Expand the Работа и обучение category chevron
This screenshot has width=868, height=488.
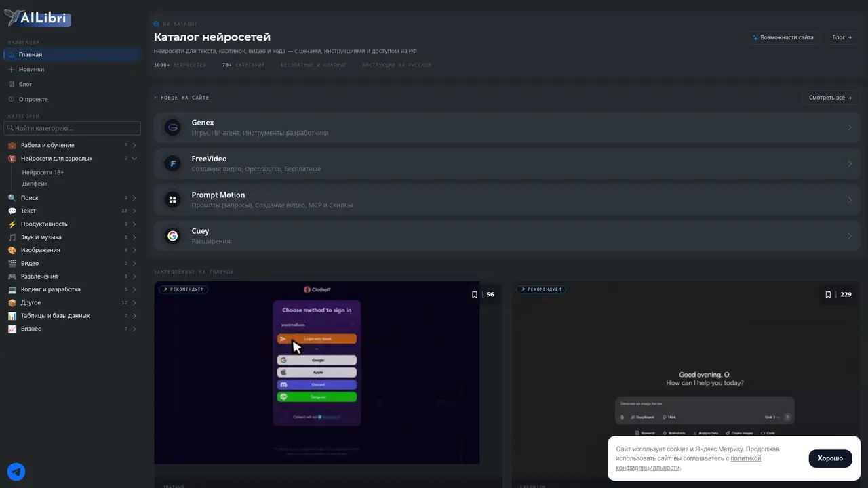click(x=134, y=145)
